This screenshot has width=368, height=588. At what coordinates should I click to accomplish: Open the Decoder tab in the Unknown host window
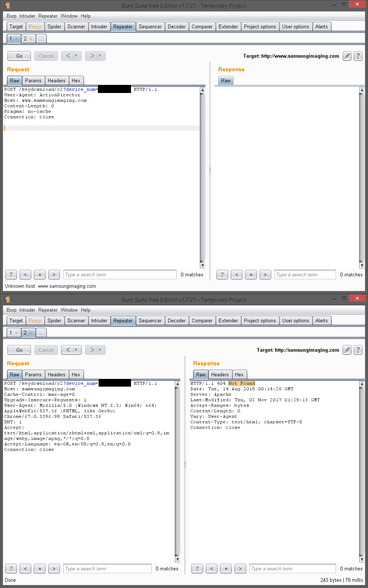(x=177, y=26)
